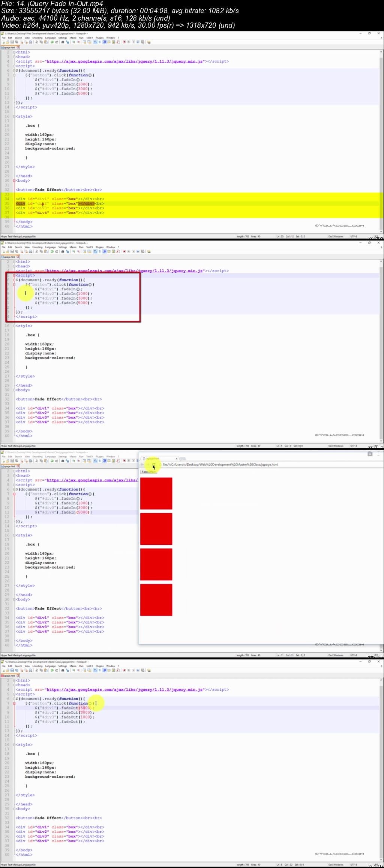Collapse the red click-function fold, line 7, third frame
This screenshot has height=868, width=384.
tap(14, 494)
